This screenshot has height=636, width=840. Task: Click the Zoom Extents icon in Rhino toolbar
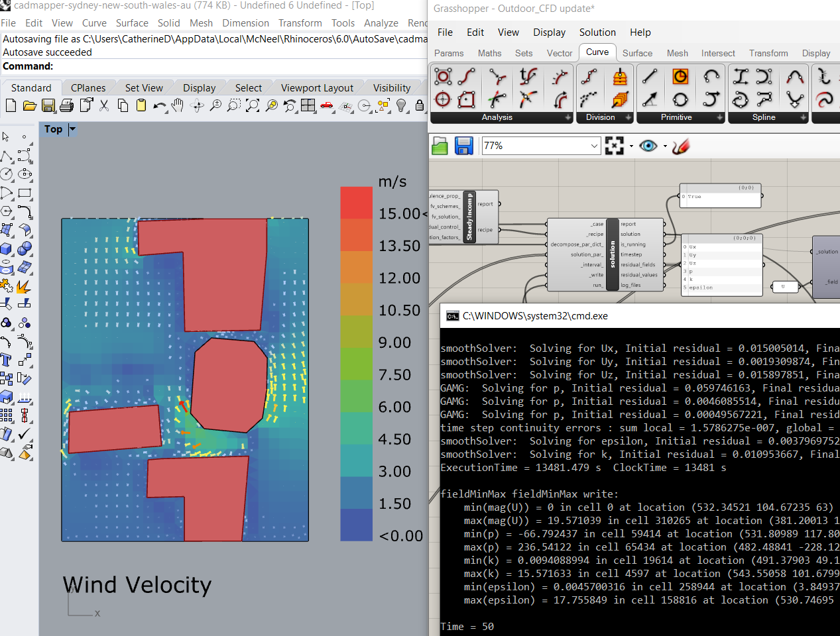[253, 105]
